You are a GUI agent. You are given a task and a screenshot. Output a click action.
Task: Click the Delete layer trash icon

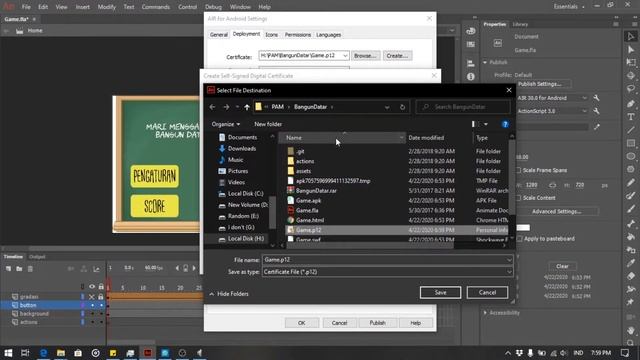(30, 269)
